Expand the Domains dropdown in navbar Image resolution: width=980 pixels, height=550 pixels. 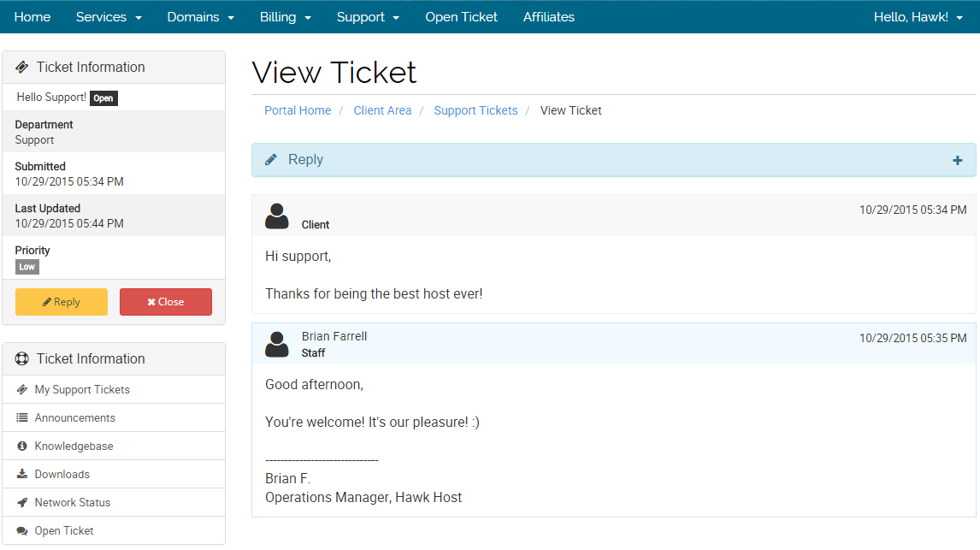pos(200,17)
